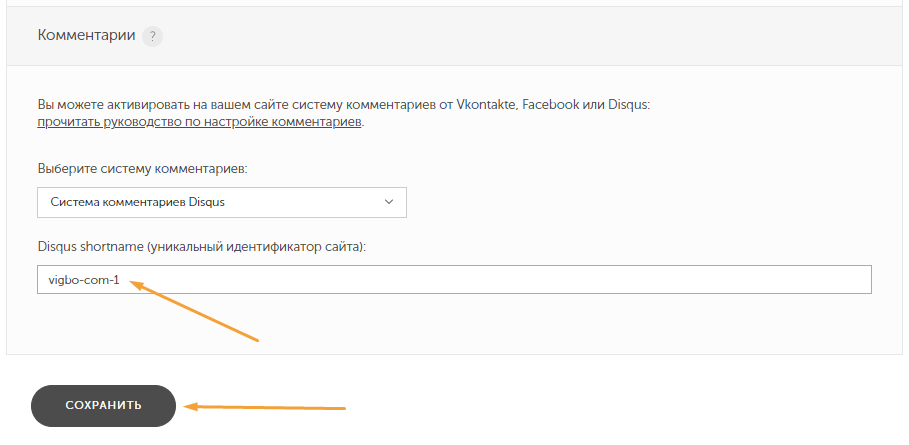Click the word руководство in the guide link
Screen dimensions: 909x445
pyautogui.click(x=143, y=122)
